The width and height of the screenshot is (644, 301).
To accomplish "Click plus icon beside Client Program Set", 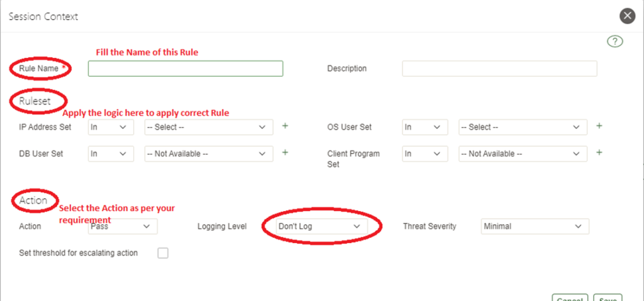I will pyautogui.click(x=599, y=152).
